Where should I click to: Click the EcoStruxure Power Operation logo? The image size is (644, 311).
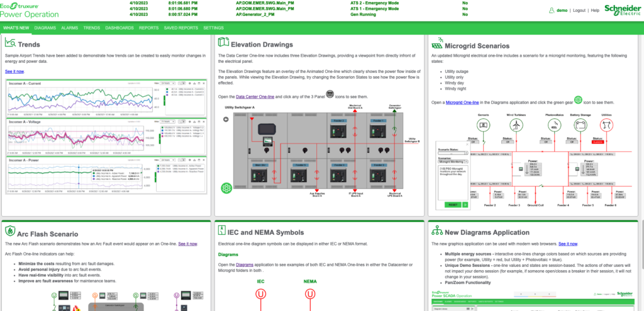pyautogui.click(x=29, y=10)
